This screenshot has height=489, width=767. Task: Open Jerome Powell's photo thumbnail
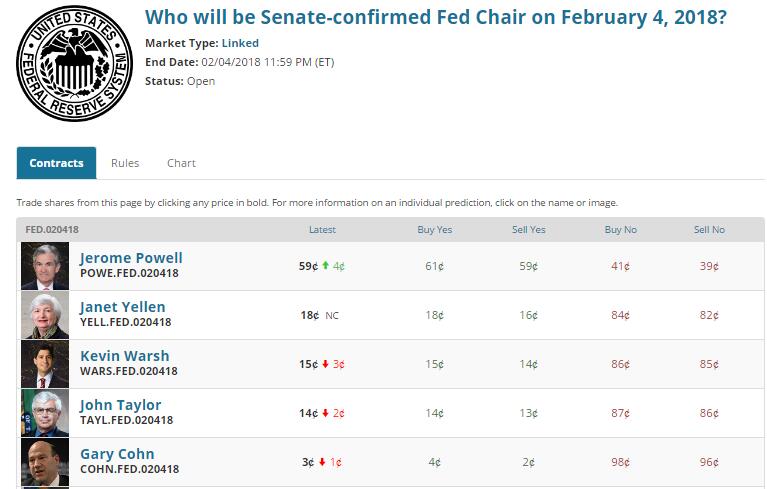tap(45, 266)
